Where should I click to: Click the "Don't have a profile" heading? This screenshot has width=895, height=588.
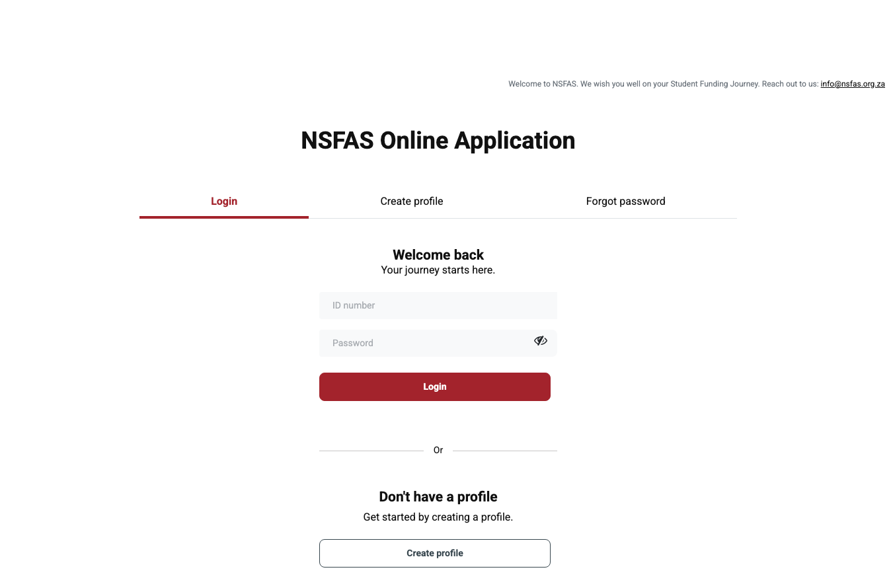[438, 497]
